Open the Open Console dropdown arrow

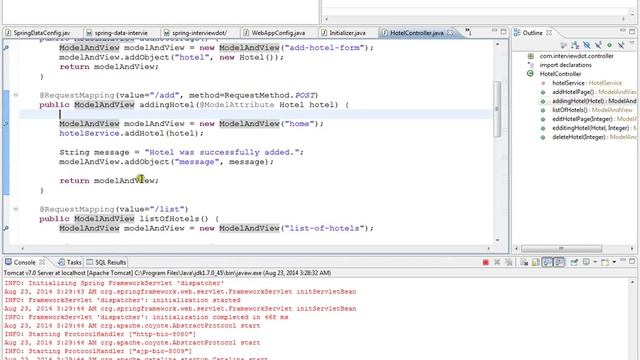[x=614, y=262]
